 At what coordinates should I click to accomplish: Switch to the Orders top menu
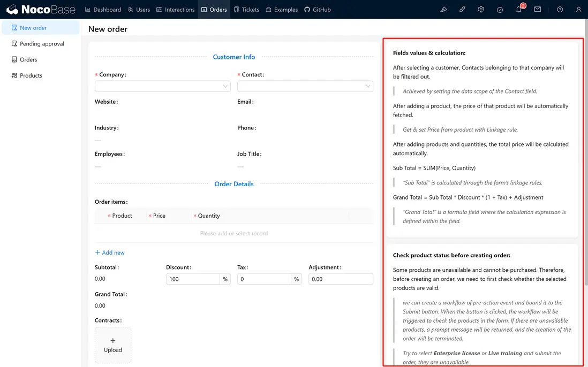(214, 10)
